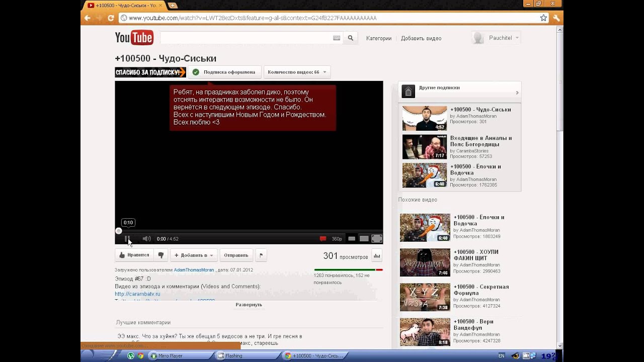Click the uTorrent quick launch icon

coord(131,355)
